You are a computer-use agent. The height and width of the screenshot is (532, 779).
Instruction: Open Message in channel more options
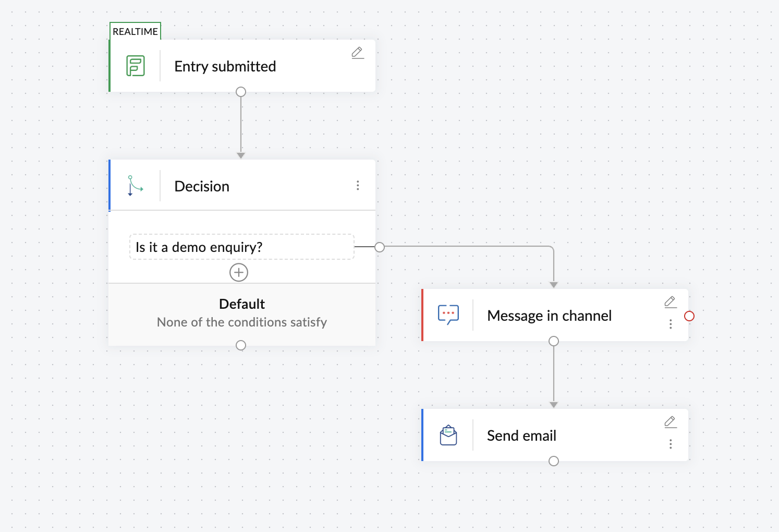tap(671, 324)
